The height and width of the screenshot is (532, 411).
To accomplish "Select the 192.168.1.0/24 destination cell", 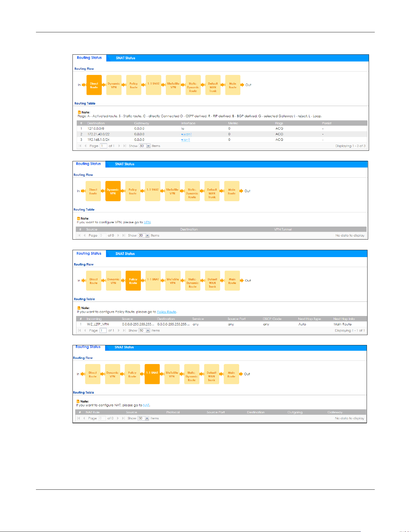I will tap(98, 140).
